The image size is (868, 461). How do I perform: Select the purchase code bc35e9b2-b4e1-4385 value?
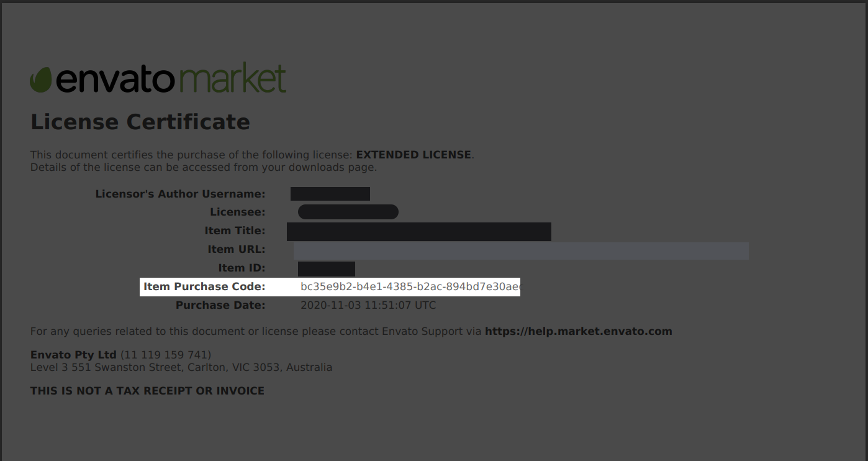(x=410, y=287)
